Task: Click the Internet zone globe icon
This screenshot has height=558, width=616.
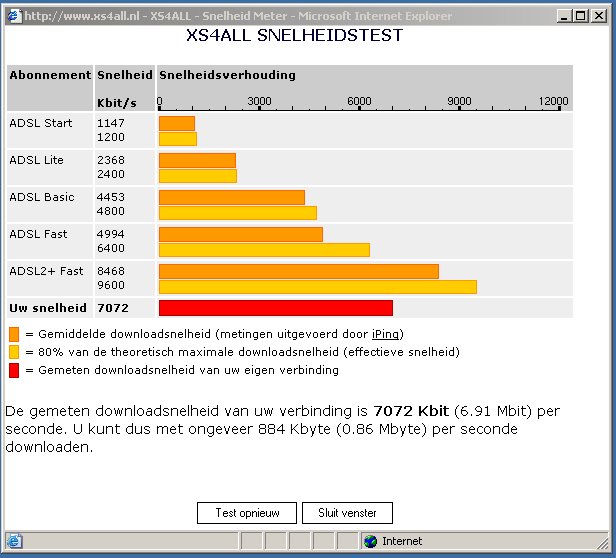Action: point(370,541)
